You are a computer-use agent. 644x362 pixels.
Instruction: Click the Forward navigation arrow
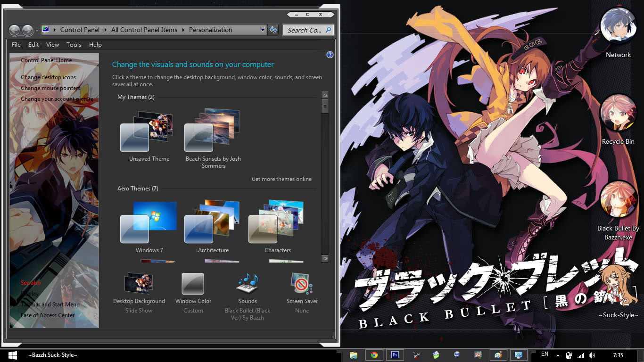(27, 30)
